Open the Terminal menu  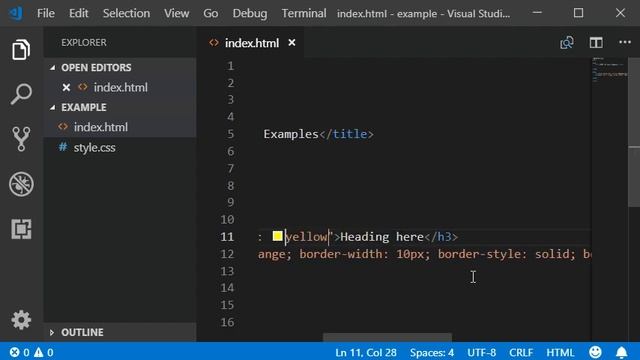coord(304,13)
